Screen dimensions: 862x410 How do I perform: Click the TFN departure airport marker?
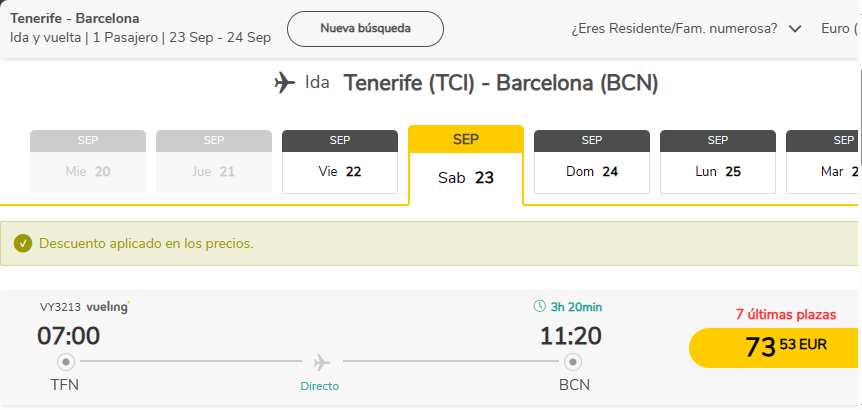pos(67,362)
